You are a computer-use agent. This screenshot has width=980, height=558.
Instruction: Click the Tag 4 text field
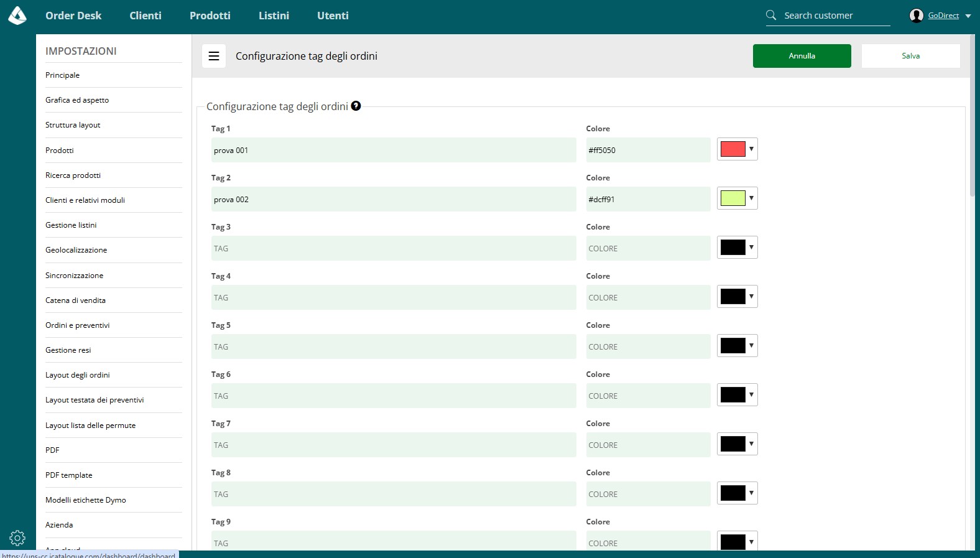pyautogui.click(x=394, y=297)
